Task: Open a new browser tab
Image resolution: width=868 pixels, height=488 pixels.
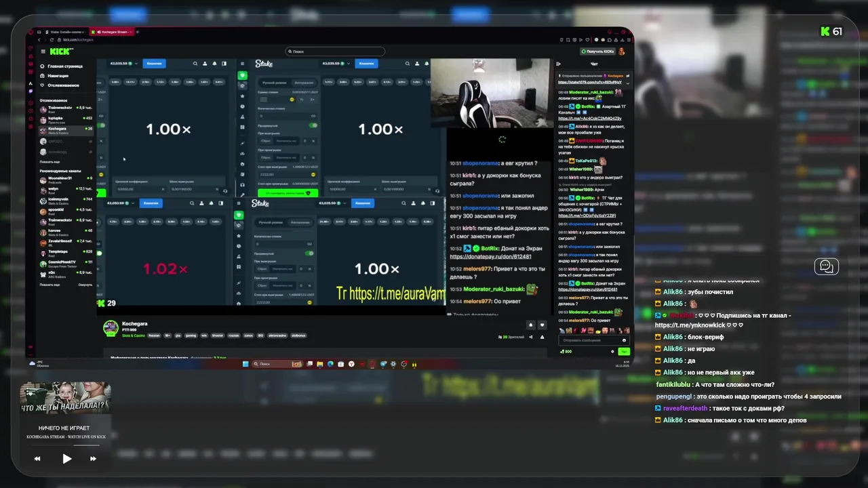Action: 138,32
